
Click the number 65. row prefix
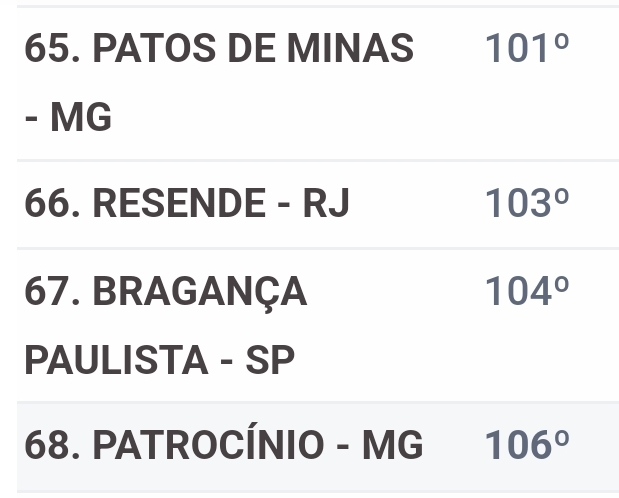[x=51, y=48]
